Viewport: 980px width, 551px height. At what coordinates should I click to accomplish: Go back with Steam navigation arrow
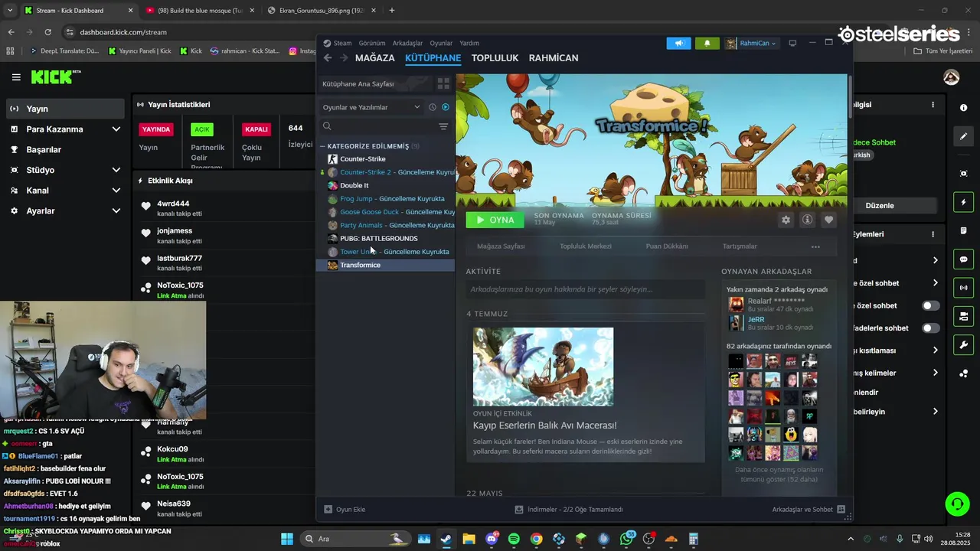[328, 58]
